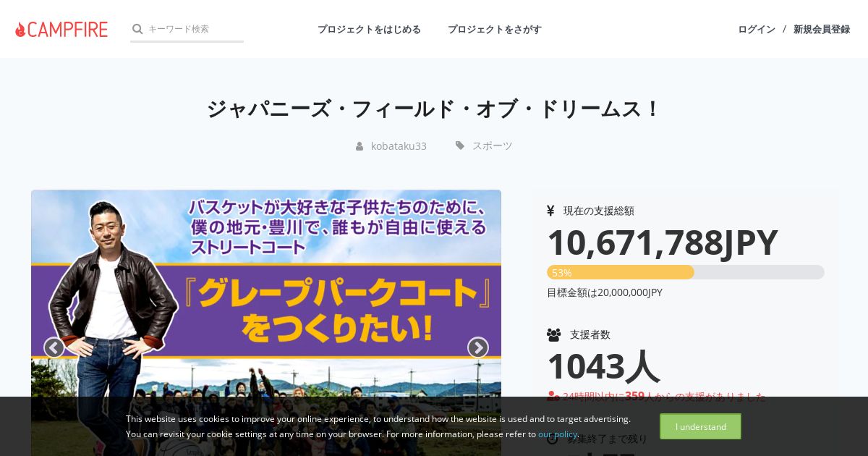Click the 新規会員登録 link
Screen dimensions: 868x456
(822, 29)
